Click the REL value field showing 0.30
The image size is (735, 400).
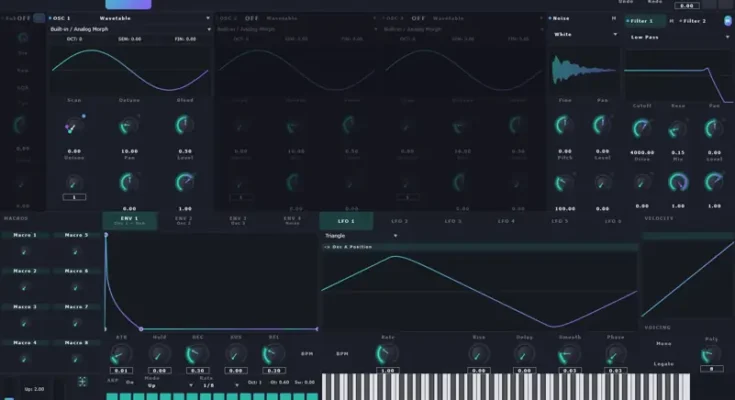pos(274,370)
